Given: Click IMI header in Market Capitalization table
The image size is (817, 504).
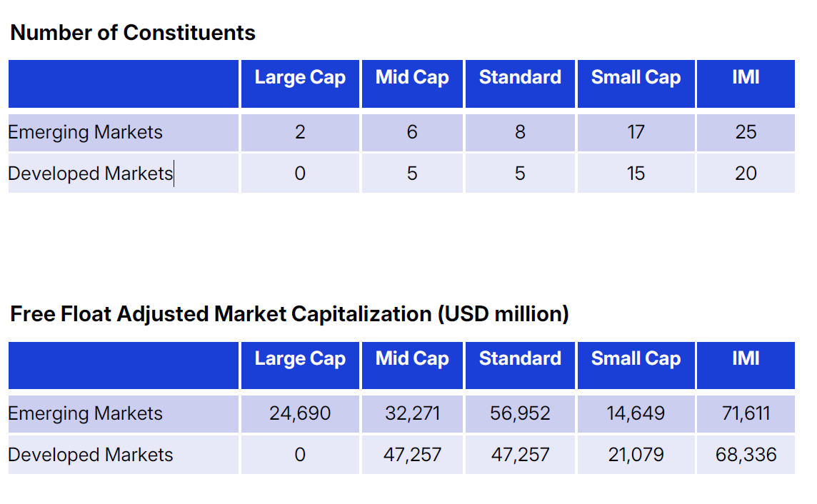Looking at the screenshot, I should (746, 359).
